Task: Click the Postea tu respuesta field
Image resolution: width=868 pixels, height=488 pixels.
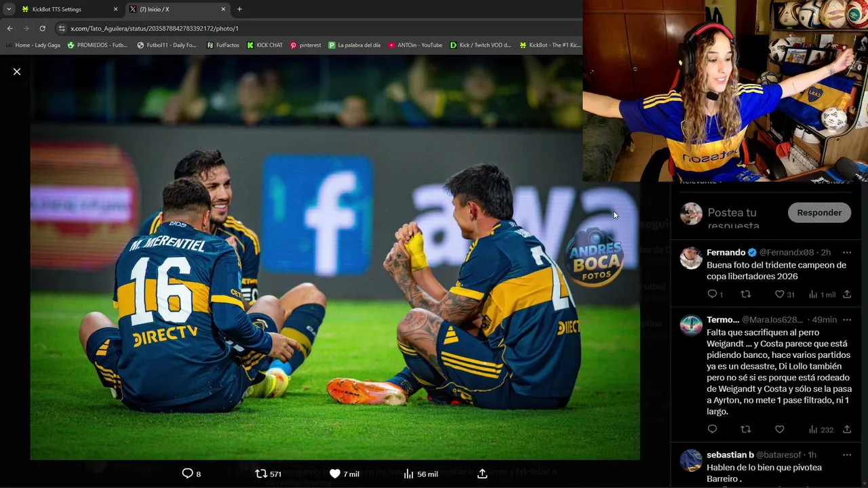Action: [x=743, y=218]
